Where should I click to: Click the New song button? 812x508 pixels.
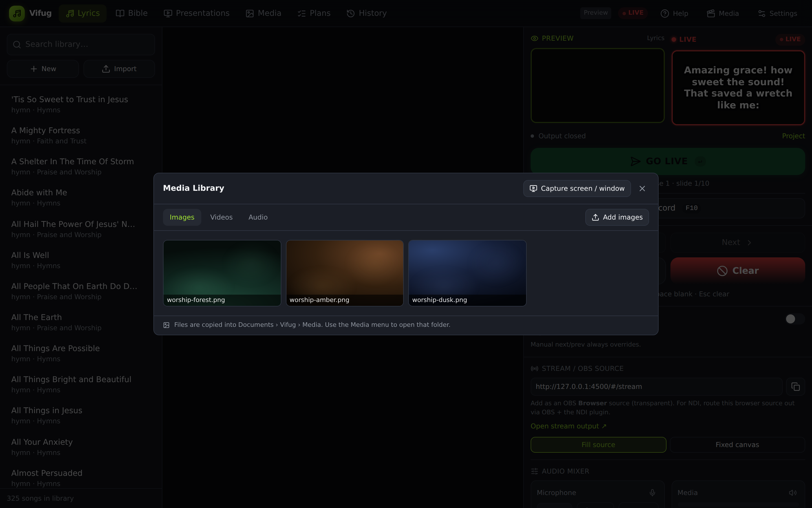tap(43, 69)
